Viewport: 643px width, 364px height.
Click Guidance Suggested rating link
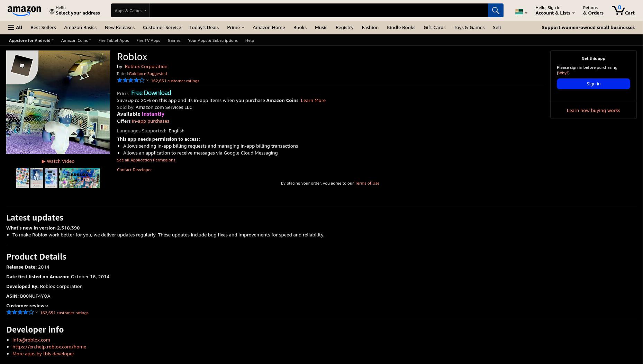tap(148, 74)
